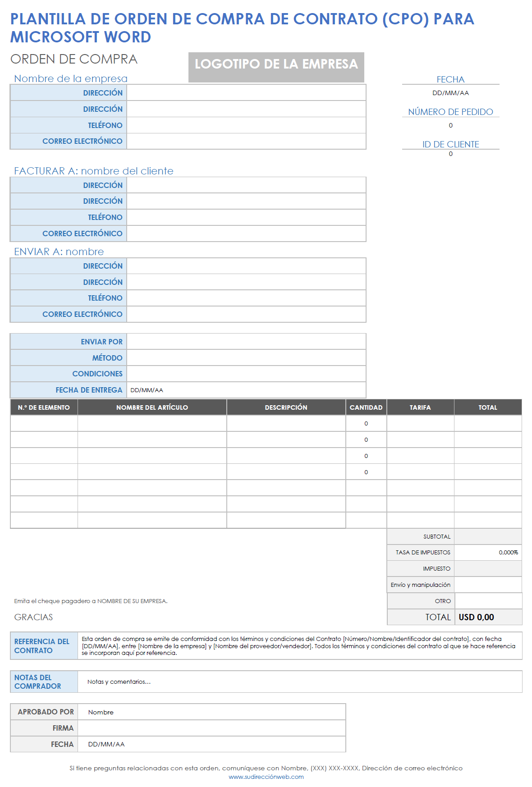This screenshot has width=532, height=787.
Task: Click the contract reference paragraph text
Action: pos(298,645)
